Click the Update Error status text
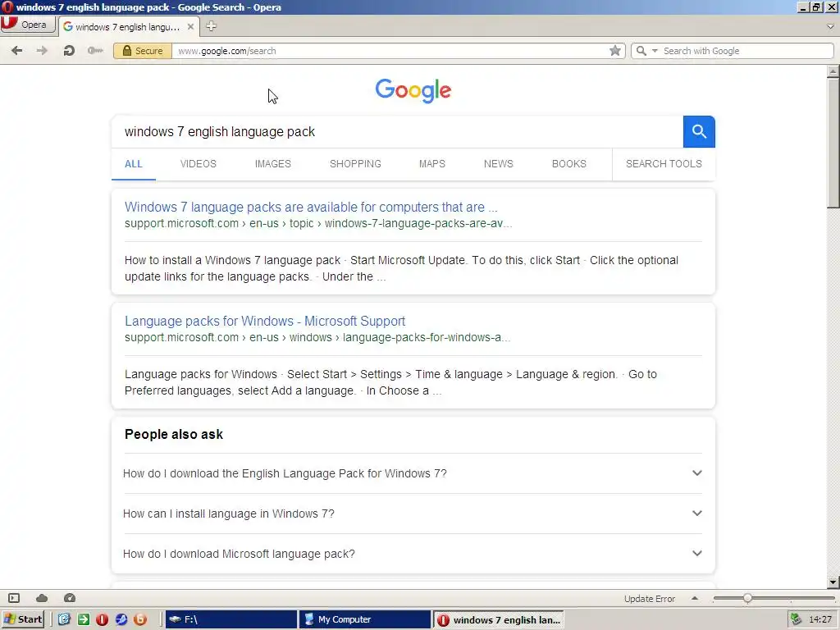This screenshot has height=630, width=840. [650, 599]
